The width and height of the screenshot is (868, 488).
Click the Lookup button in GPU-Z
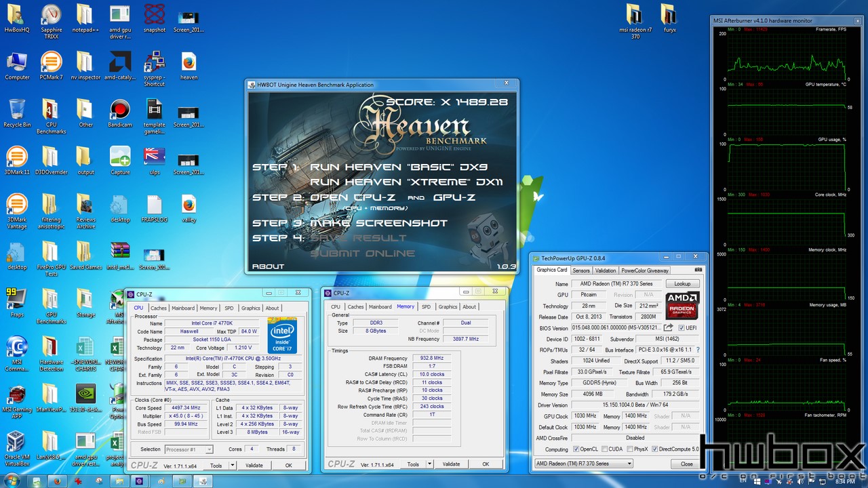[682, 284]
